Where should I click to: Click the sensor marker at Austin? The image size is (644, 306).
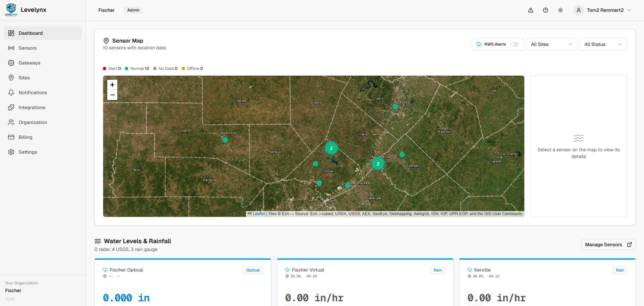point(395,107)
